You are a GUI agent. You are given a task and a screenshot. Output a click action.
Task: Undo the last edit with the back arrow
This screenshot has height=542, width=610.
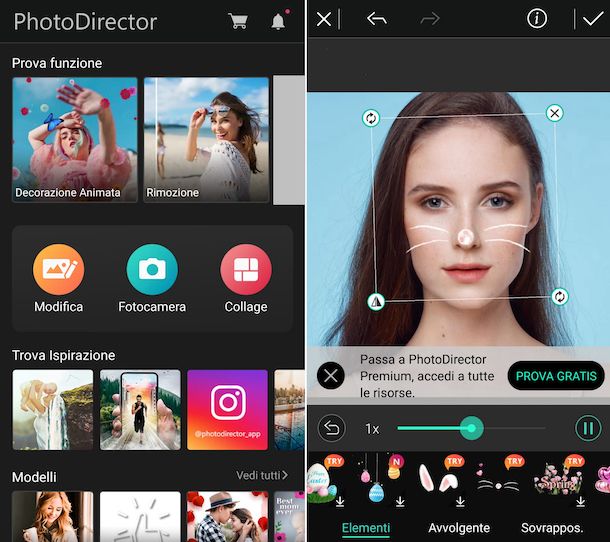point(377,18)
